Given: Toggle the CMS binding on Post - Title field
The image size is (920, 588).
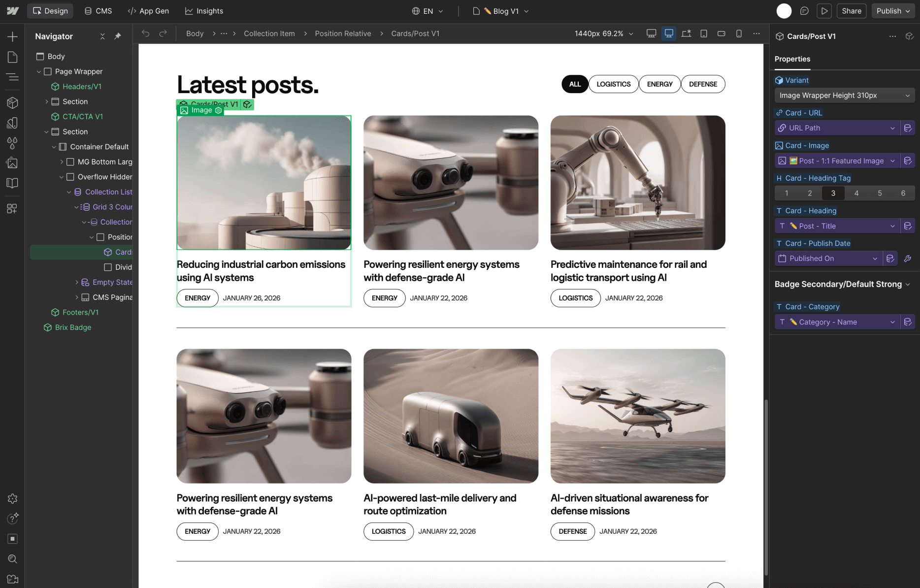Looking at the screenshot, I should pyautogui.click(x=909, y=226).
